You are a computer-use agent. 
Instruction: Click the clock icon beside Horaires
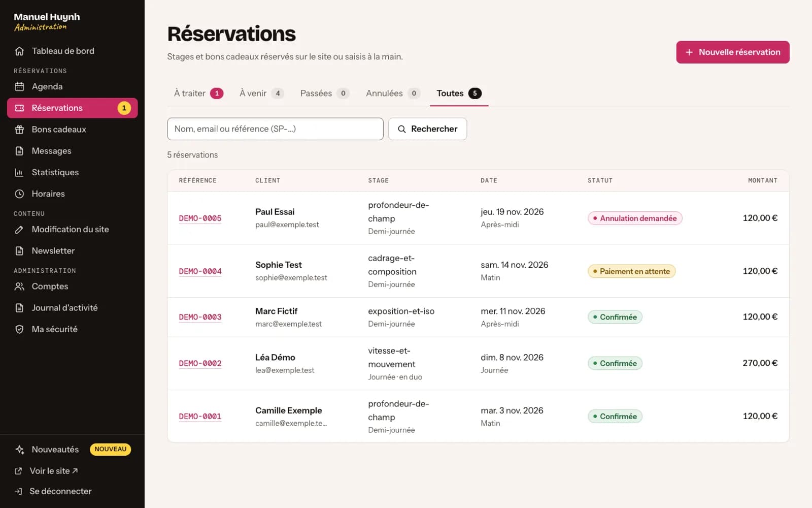click(x=19, y=194)
